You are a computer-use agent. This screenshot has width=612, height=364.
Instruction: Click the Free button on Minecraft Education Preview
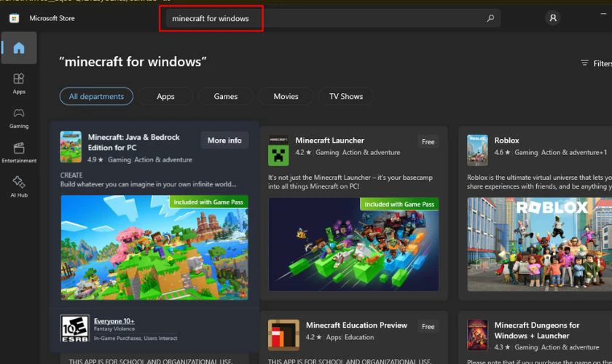(x=428, y=327)
